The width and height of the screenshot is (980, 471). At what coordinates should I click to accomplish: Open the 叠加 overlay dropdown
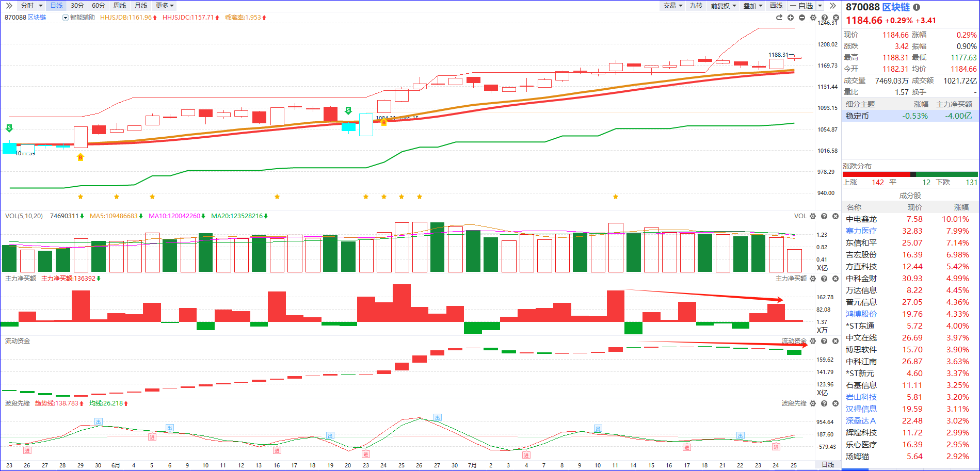(753, 6)
